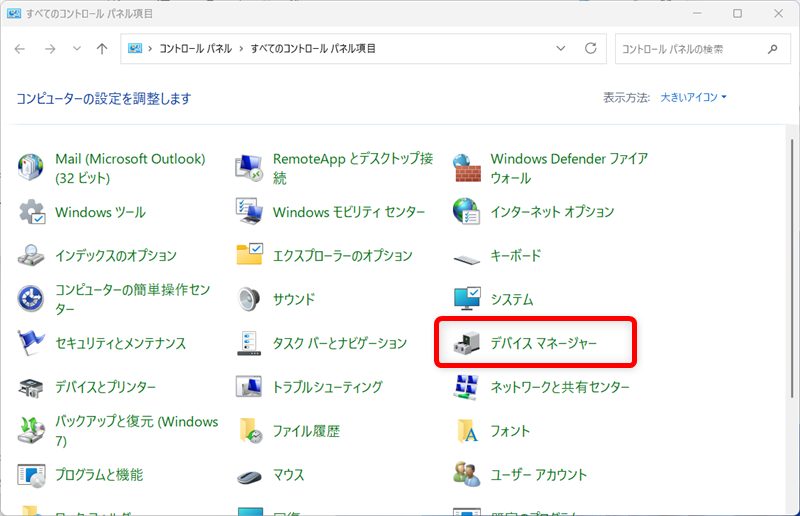
Task: Open the プログラムと機能 icon
Action: tap(31, 475)
